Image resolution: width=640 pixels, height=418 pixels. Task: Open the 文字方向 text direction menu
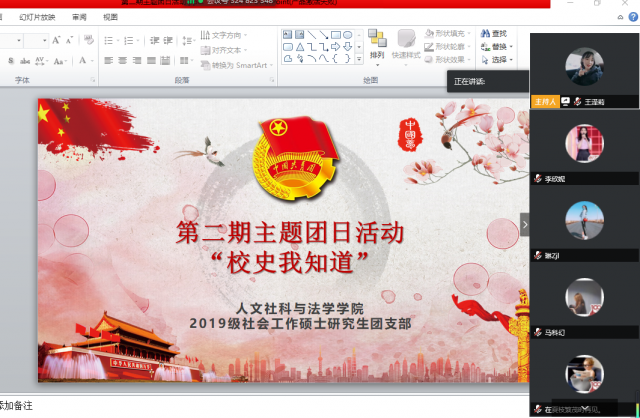click(x=224, y=35)
